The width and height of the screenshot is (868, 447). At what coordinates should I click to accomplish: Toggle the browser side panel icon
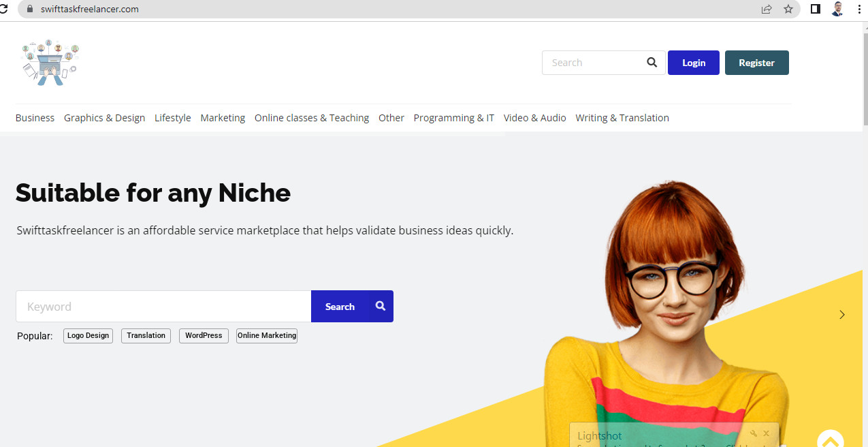pyautogui.click(x=815, y=9)
